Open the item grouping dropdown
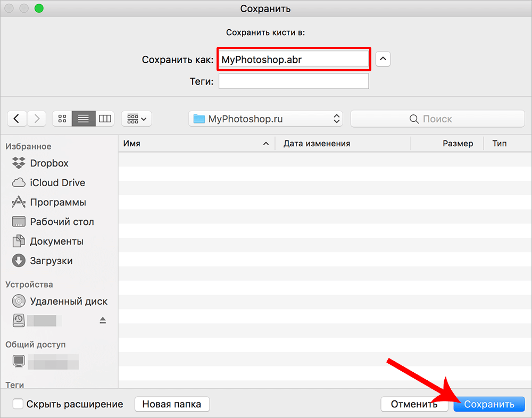The width and height of the screenshot is (532, 418). (137, 119)
